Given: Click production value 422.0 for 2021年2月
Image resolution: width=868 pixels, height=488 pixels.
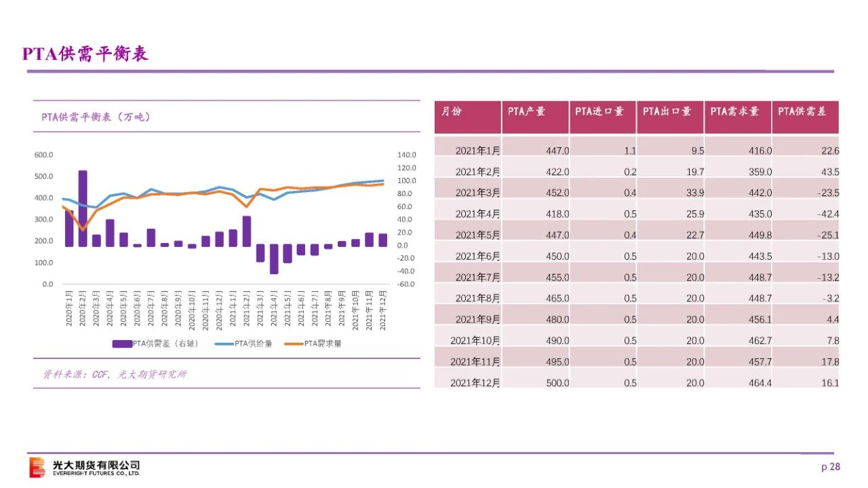Looking at the screenshot, I should [557, 172].
